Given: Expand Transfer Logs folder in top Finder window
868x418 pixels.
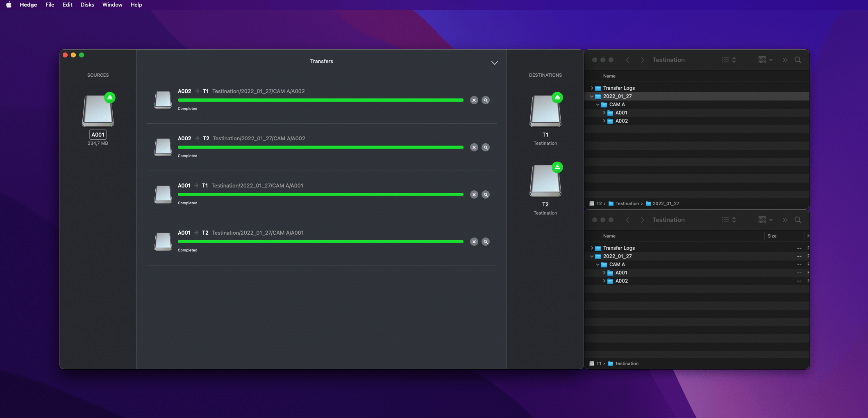Looking at the screenshot, I should 592,88.
